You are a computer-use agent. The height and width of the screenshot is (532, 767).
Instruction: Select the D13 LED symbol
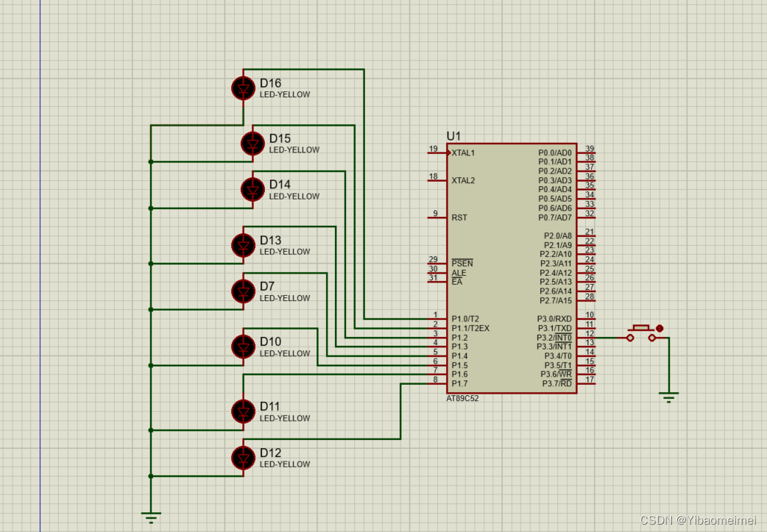[243, 246]
